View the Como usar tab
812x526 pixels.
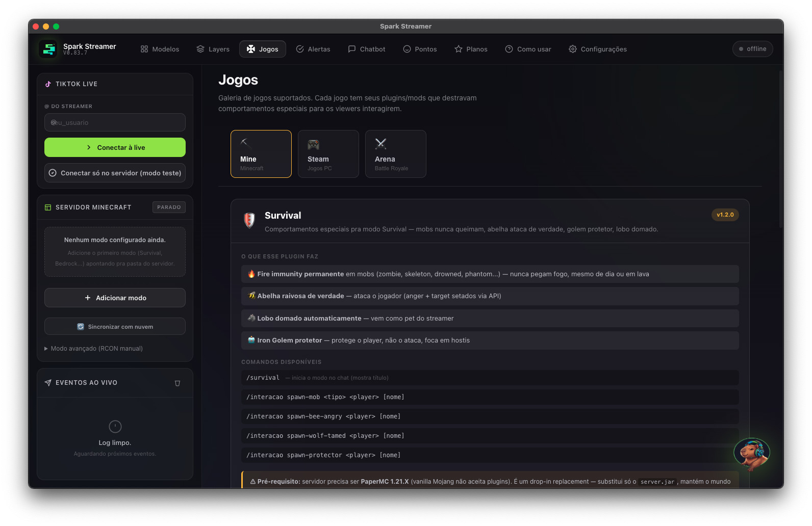528,49
